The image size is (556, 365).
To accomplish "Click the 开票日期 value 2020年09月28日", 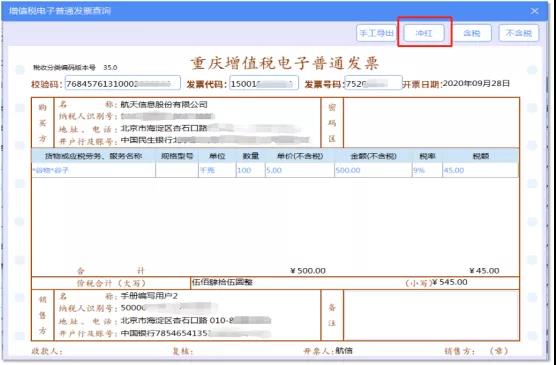I will (x=476, y=84).
